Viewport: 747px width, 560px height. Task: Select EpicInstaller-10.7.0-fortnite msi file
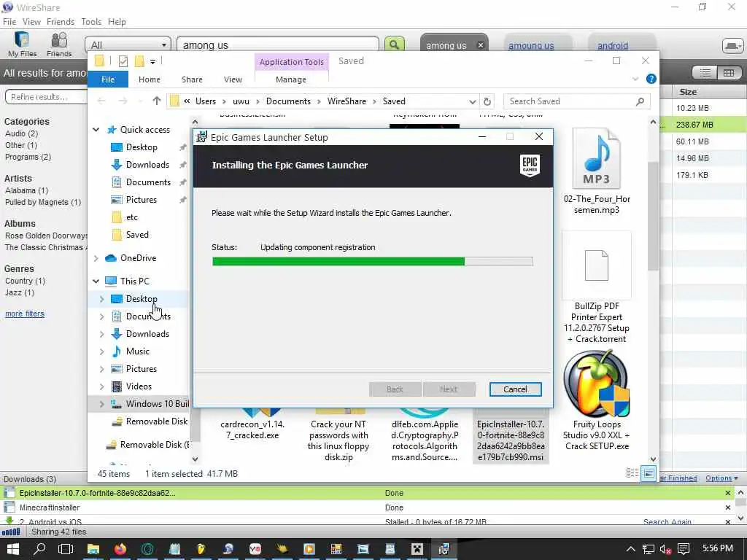[511, 435]
